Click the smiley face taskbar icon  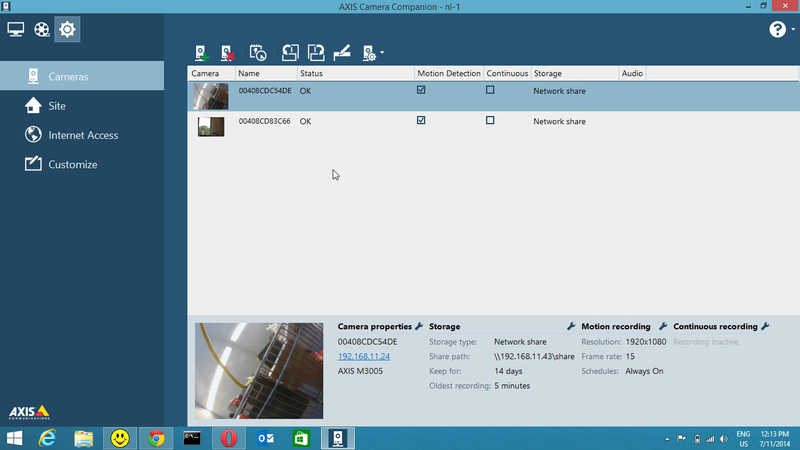[120, 438]
